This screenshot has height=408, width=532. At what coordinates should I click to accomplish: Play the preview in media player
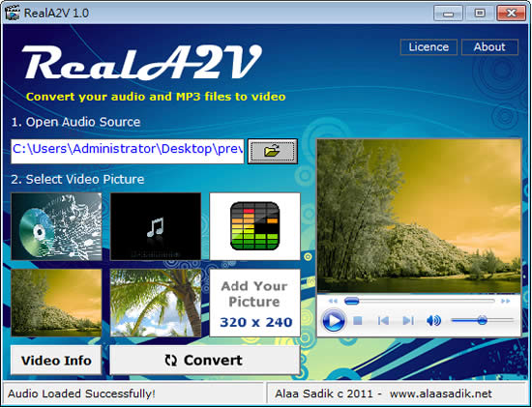334,320
